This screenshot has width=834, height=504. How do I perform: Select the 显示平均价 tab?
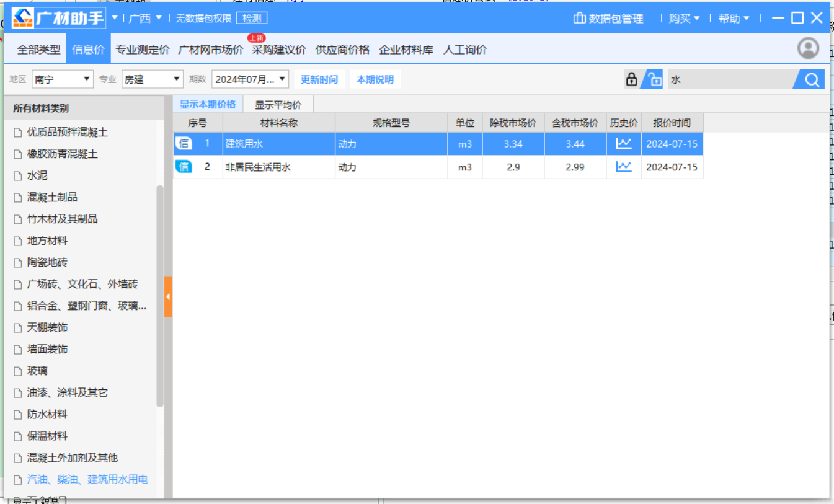(x=278, y=105)
